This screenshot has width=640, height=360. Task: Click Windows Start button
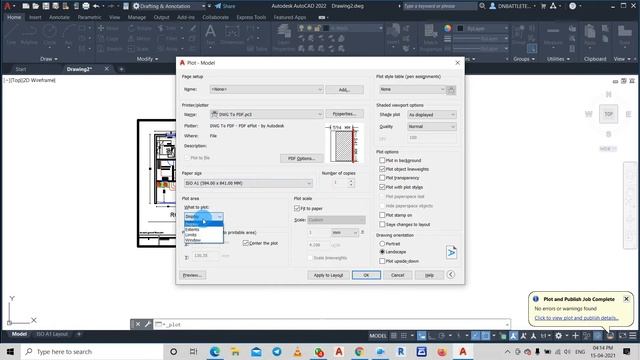(10, 351)
